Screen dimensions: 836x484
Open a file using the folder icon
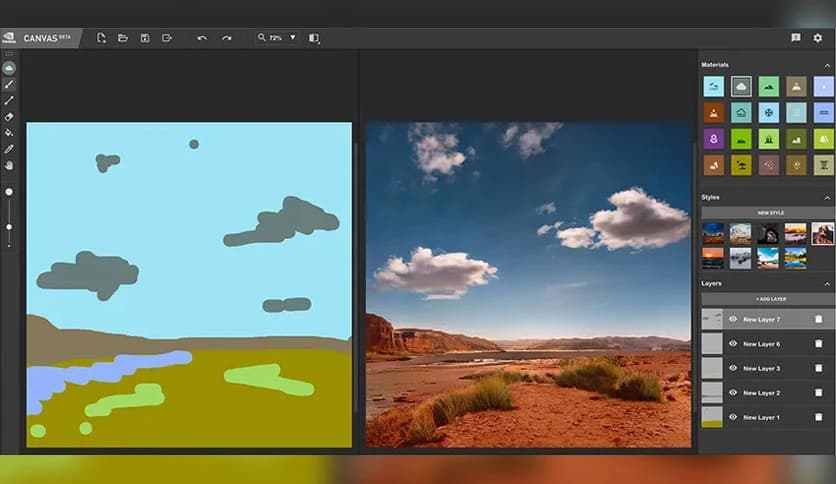click(123, 38)
